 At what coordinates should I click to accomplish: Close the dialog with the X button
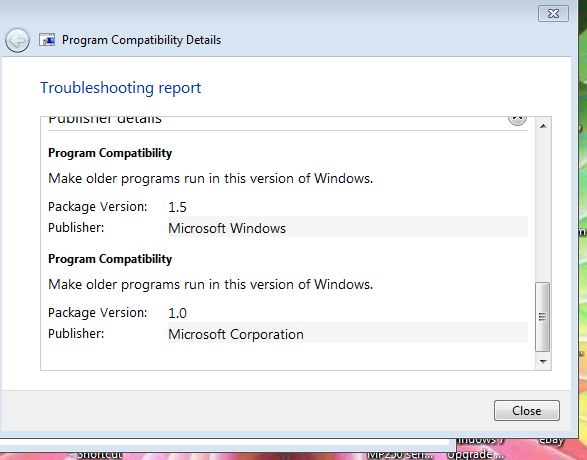tap(553, 14)
